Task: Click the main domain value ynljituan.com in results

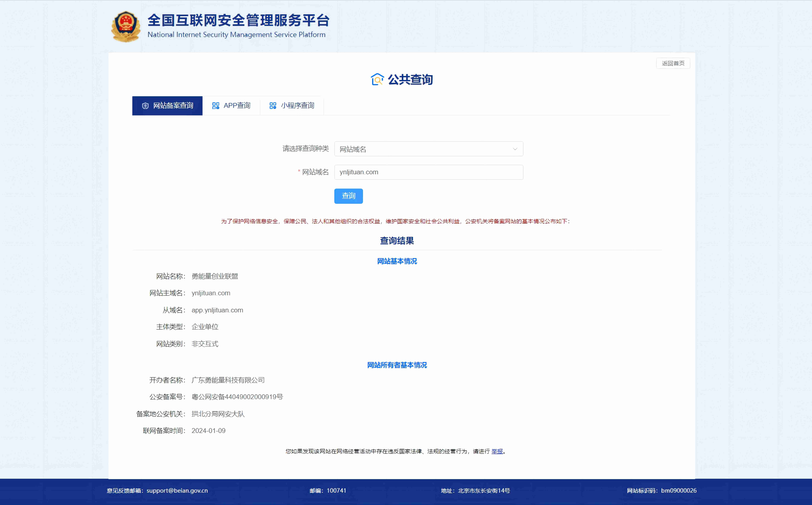Action: point(211,293)
